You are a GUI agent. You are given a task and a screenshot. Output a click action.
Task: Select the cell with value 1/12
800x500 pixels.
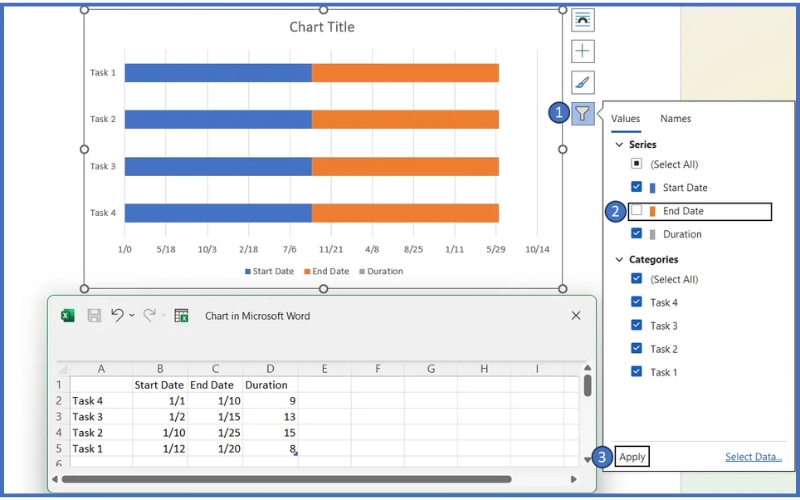click(160, 448)
